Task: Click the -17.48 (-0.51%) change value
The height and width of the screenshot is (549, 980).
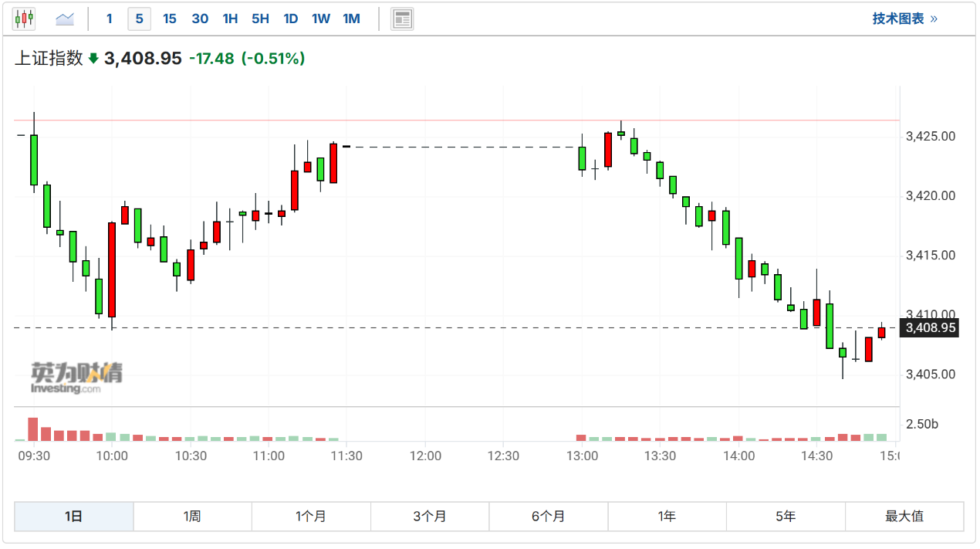Action: [247, 58]
